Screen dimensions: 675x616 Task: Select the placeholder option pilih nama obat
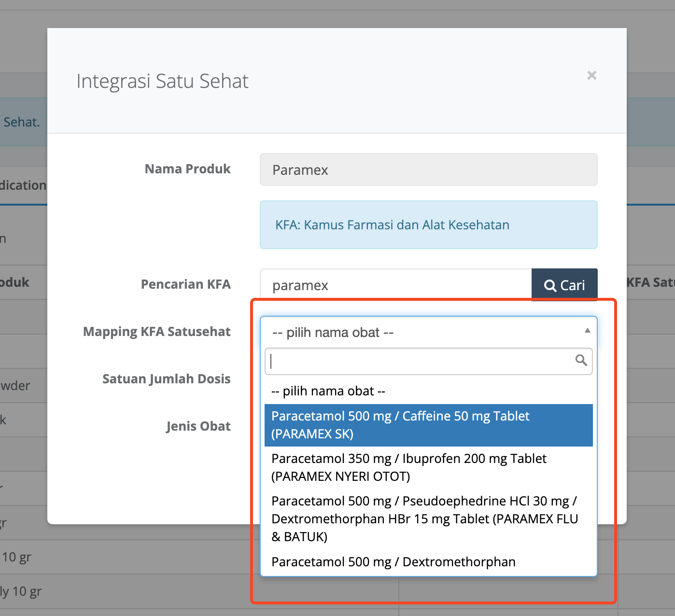click(x=429, y=391)
